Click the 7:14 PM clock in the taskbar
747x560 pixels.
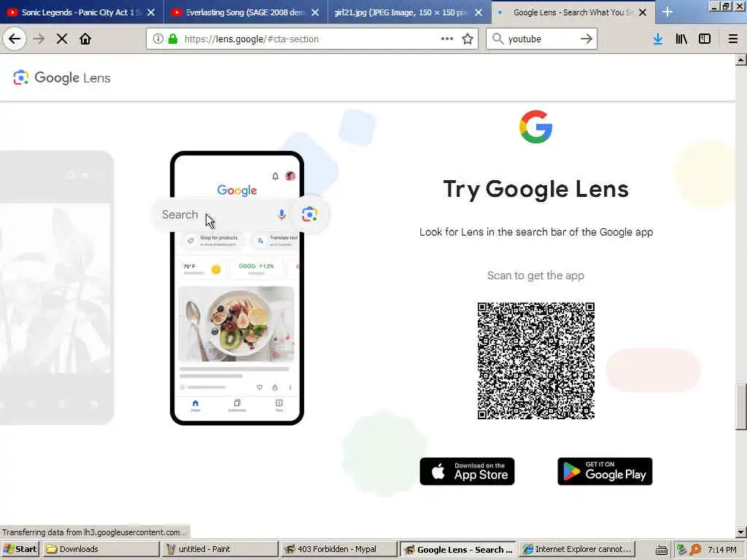pyautogui.click(x=721, y=550)
